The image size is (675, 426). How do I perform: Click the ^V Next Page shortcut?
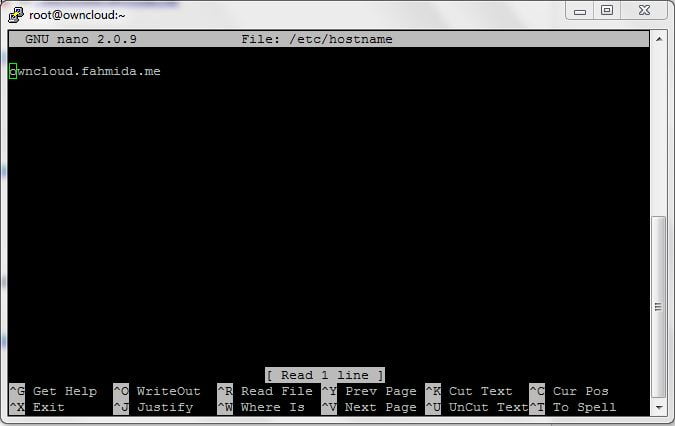tap(369, 407)
